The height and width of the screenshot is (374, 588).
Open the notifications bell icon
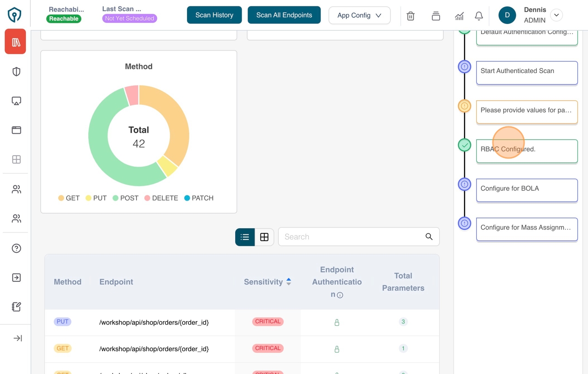(x=479, y=16)
